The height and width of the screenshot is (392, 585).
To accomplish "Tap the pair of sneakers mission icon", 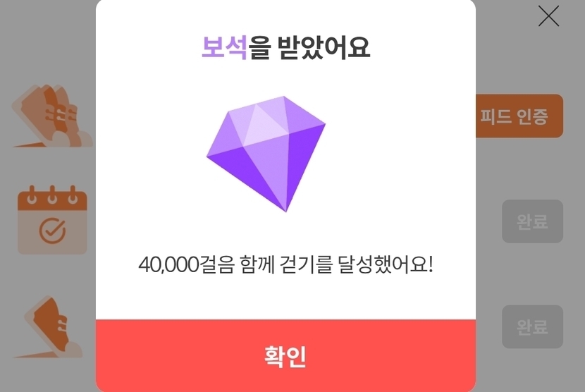I will click(x=52, y=116).
